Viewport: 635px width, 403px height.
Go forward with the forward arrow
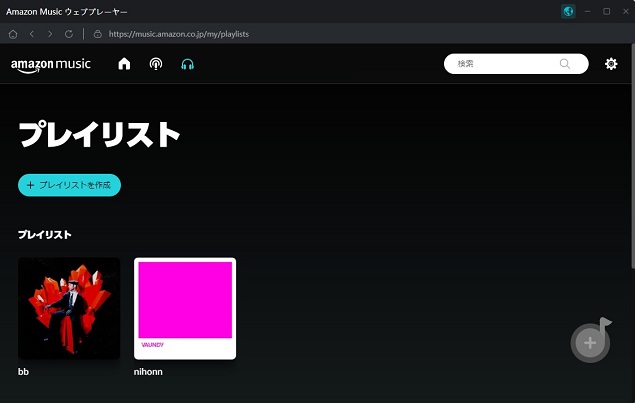[x=50, y=34]
